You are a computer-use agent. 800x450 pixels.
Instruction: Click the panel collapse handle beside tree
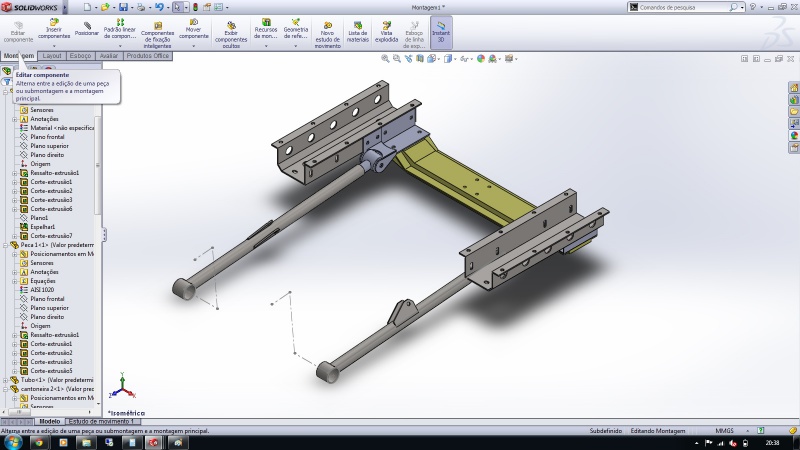tap(104, 235)
